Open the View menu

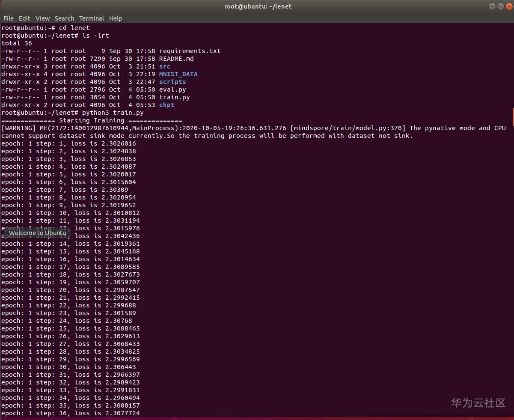pyautogui.click(x=42, y=18)
